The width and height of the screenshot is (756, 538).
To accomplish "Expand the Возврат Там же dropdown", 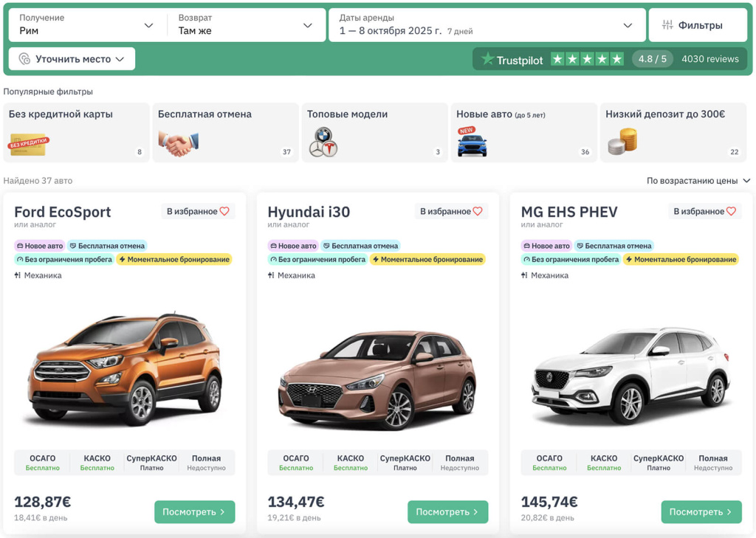I will point(245,24).
